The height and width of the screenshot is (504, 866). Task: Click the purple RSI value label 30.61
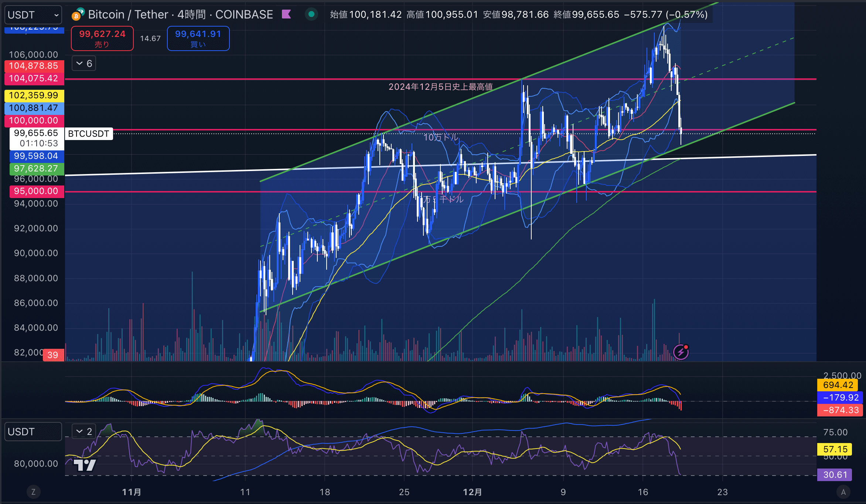coord(835,475)
